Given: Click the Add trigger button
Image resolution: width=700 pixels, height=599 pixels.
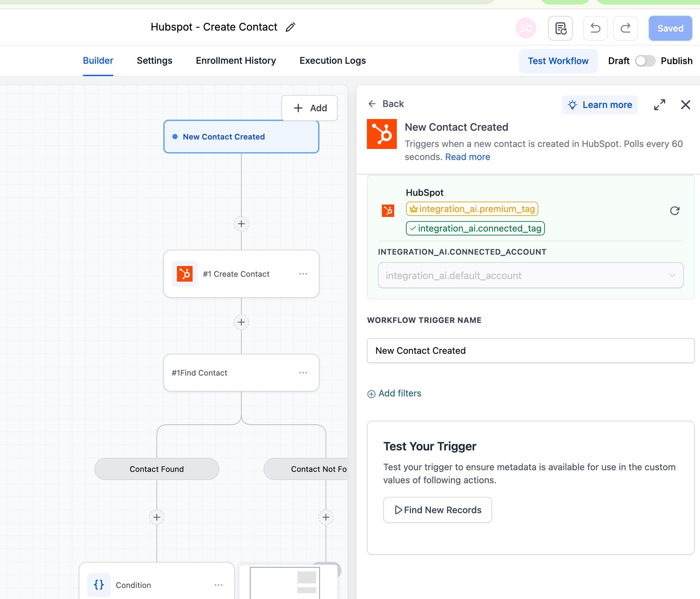Looking at the screenshot, I should click(x=309, y=108).
